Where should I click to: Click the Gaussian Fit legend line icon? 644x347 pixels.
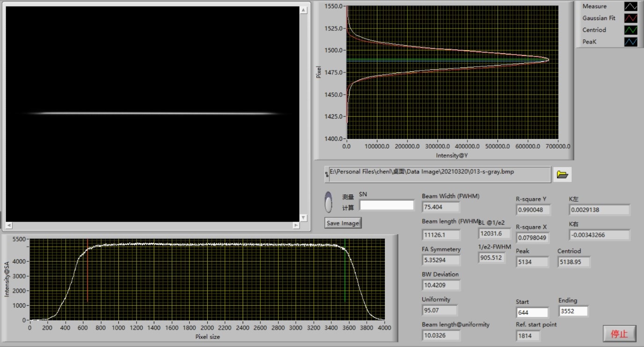tap(630, 18)
